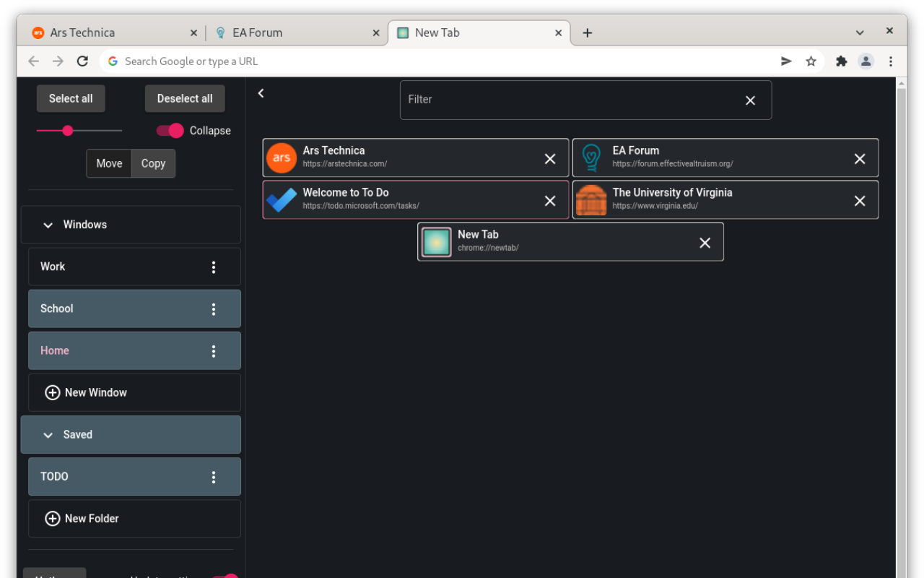Close the Ars Technica tab card

[550, 159]
